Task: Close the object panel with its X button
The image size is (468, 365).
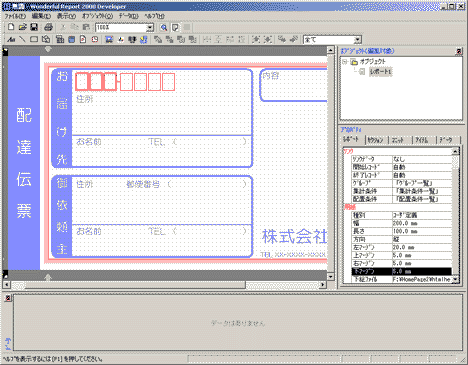Action: (459, 51)
